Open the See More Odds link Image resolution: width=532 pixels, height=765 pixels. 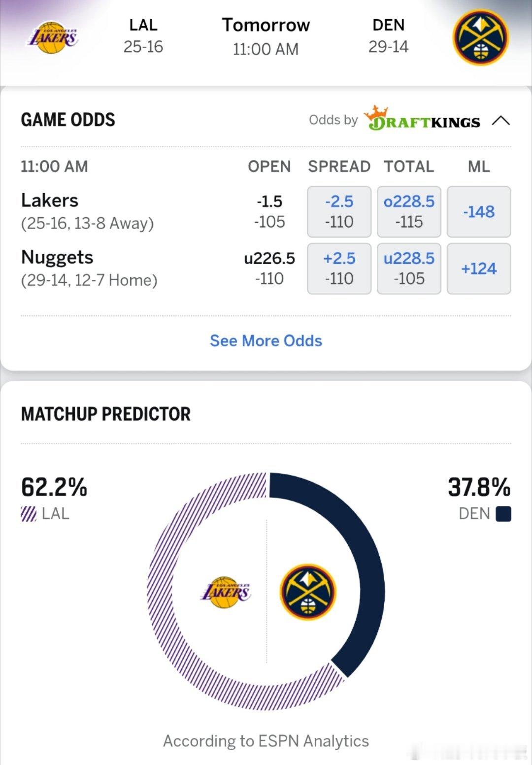coord(266,340)
